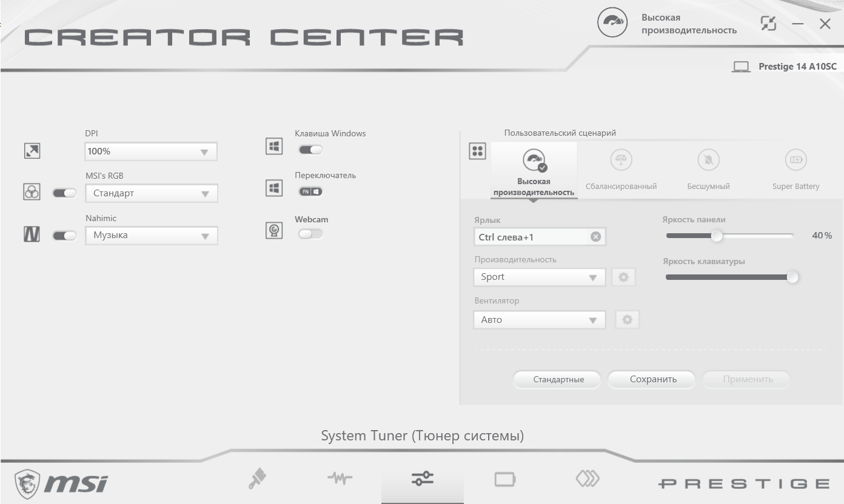Open the DPI 100% dropdown
The width and height of the screenshot is (844, 504).
point(151,151)
